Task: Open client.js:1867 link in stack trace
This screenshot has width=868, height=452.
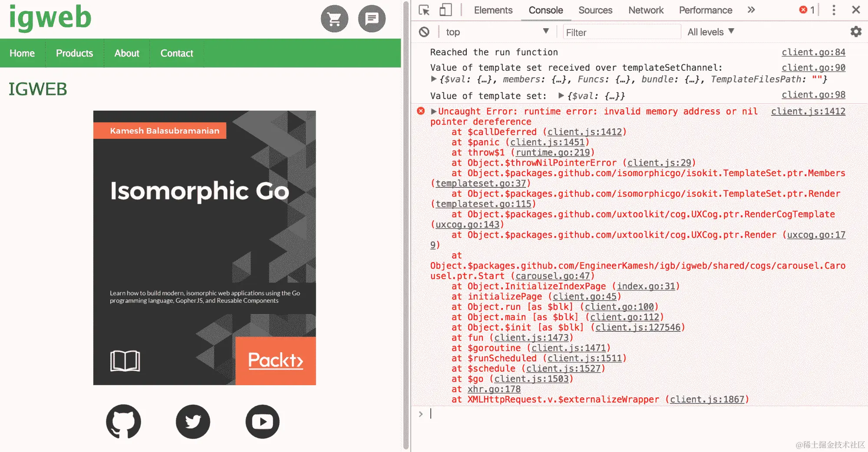Action: 707,399
